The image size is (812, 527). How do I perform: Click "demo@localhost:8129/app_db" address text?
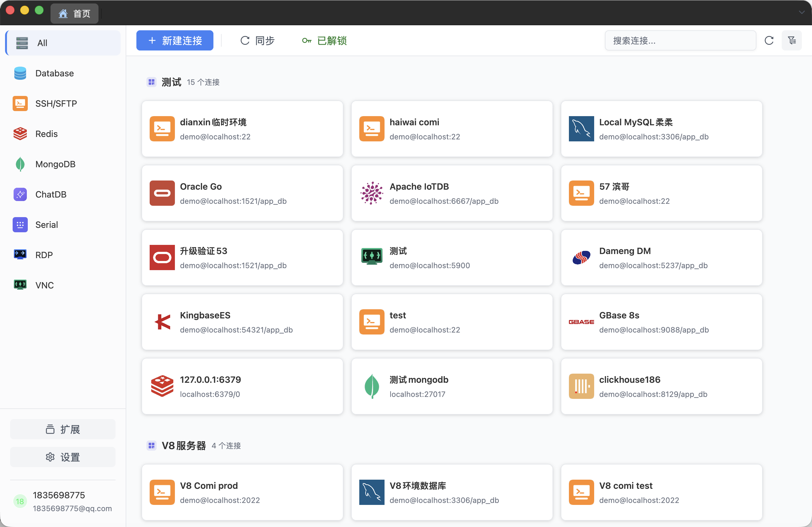653,394
